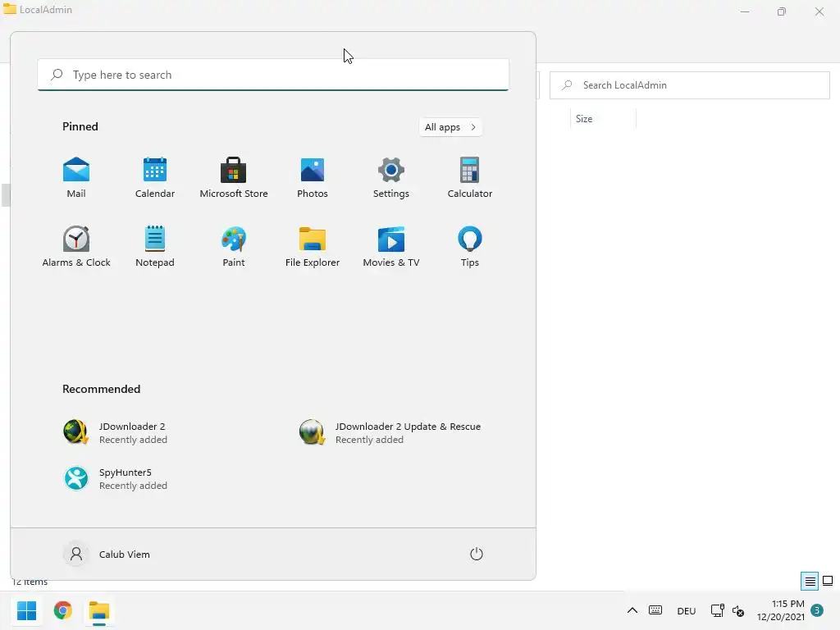Sort by the Size column header

603,119
